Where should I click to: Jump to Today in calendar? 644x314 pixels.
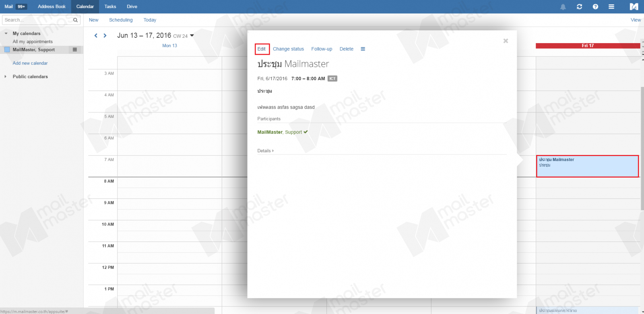click(150, 20)
